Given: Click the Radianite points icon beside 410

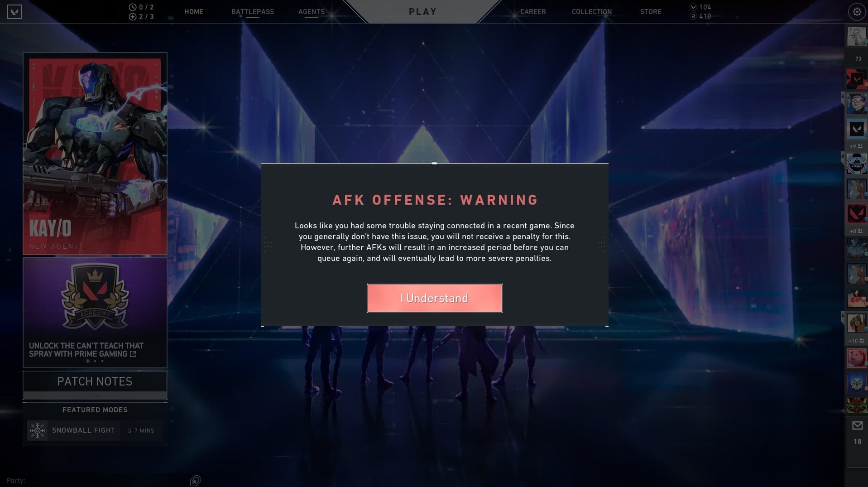Looking at the screenshot, I should (693, 16).
